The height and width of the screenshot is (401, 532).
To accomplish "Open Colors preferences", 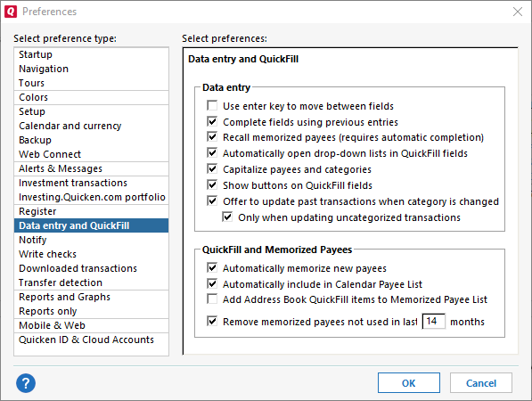I will [91, 97].
